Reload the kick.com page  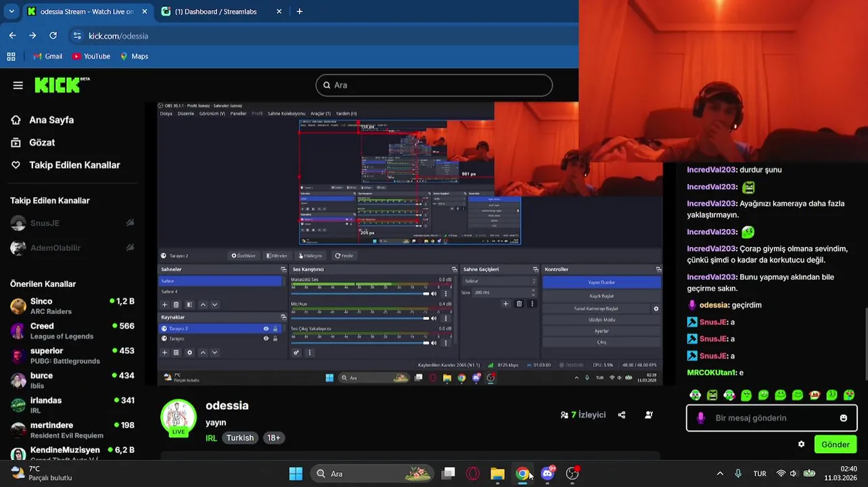(53, 36)
